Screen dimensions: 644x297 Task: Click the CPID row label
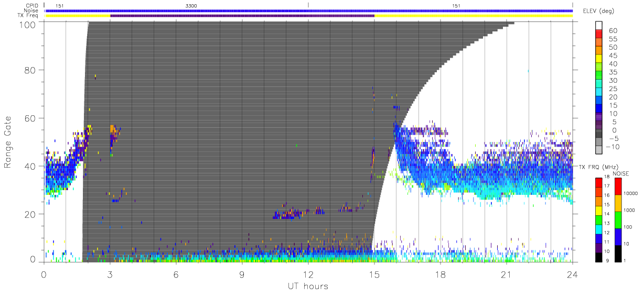[32, 6]
